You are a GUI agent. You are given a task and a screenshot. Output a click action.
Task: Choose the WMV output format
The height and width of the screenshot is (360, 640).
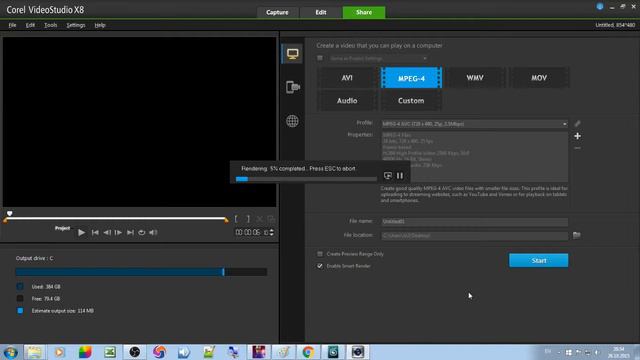pyautogui.click(x=475, y=78)
